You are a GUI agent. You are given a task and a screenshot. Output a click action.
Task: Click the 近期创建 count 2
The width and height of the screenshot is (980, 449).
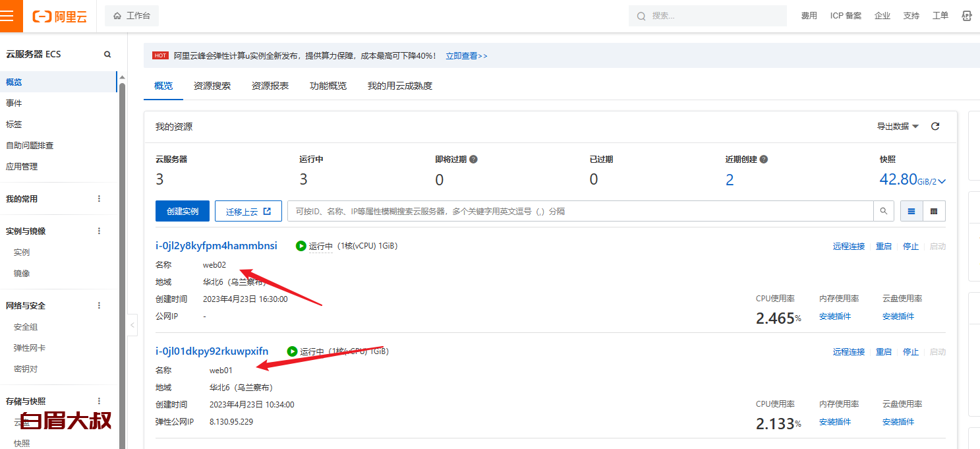730,180
